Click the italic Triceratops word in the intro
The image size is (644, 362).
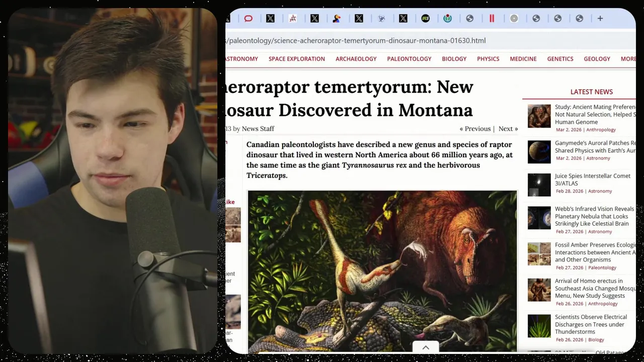[x=266, y=175]
